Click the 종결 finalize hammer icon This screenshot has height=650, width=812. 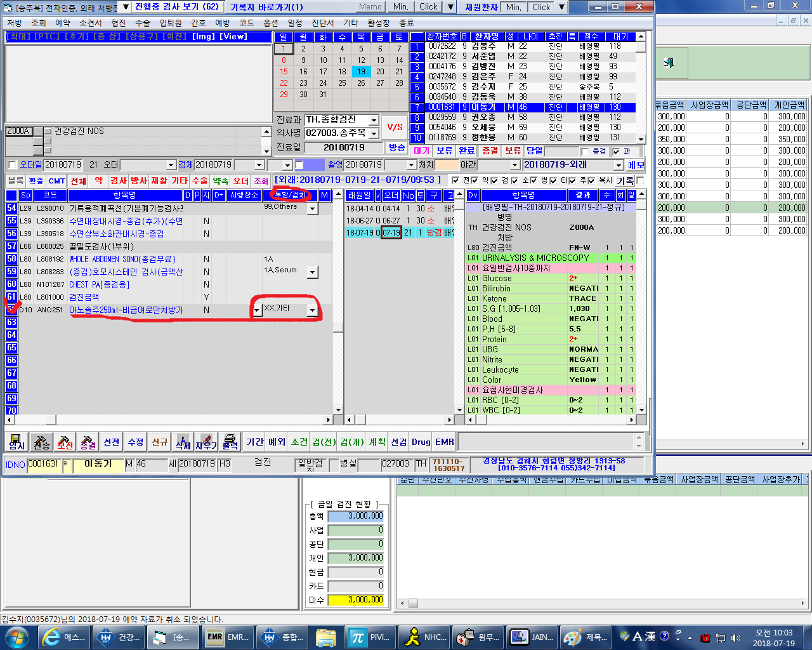pos(88,441)
